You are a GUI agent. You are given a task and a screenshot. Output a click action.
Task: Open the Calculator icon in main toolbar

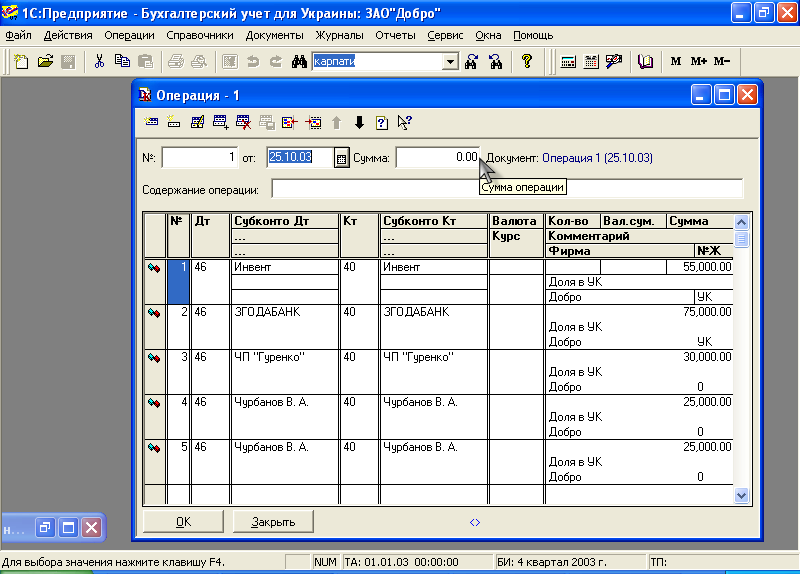tap(568, 62)
